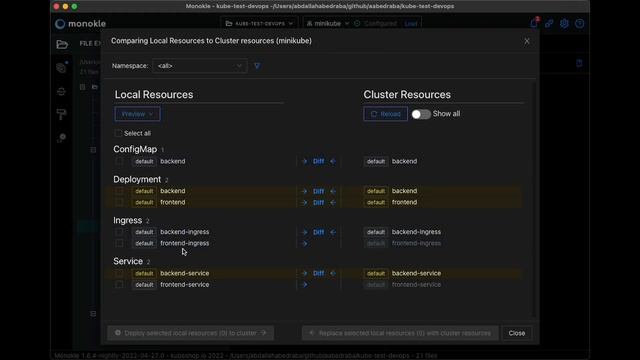
Task: Click local backend-service resource name
Action: coord(184,273)
